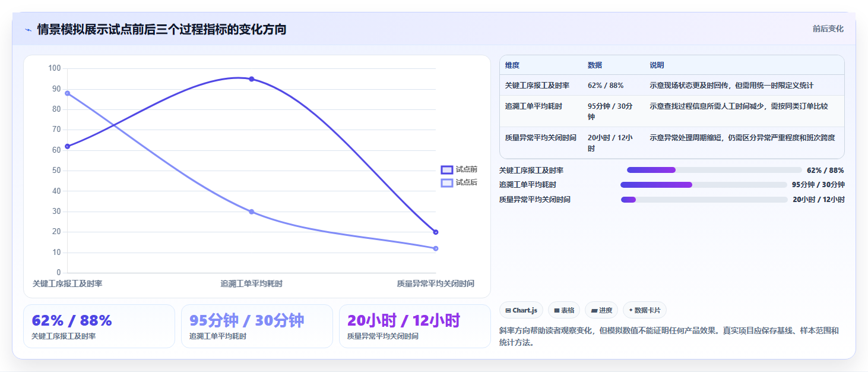This screenshot has height=372, width=868.
Task: Click the lightning icon beside the title
Action: tap(28, 30)
